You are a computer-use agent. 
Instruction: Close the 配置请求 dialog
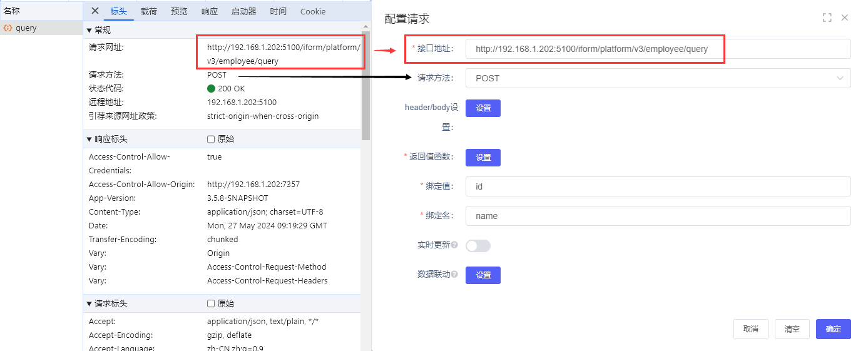(845, 18)
